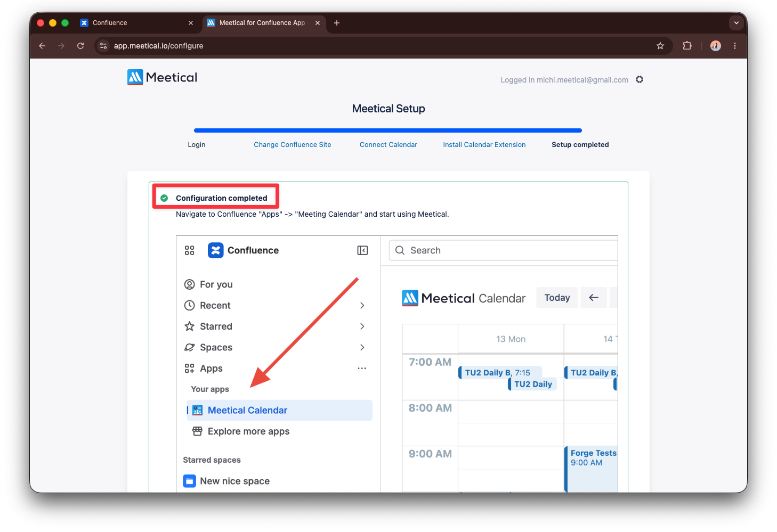Click the Your apps section label

(x=210, y=389)
